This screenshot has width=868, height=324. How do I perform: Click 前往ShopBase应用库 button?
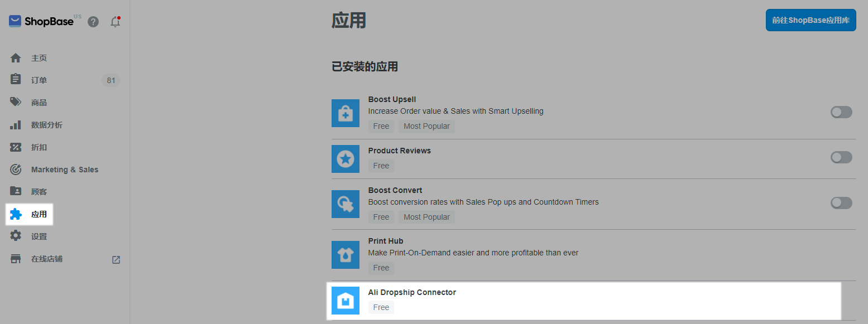(811, 20)
